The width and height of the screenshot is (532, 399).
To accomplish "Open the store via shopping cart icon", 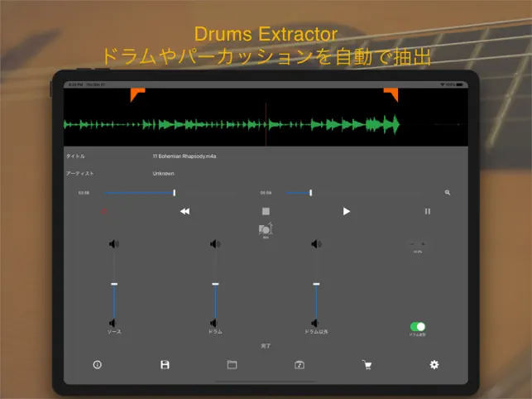I will coord(367,365).
